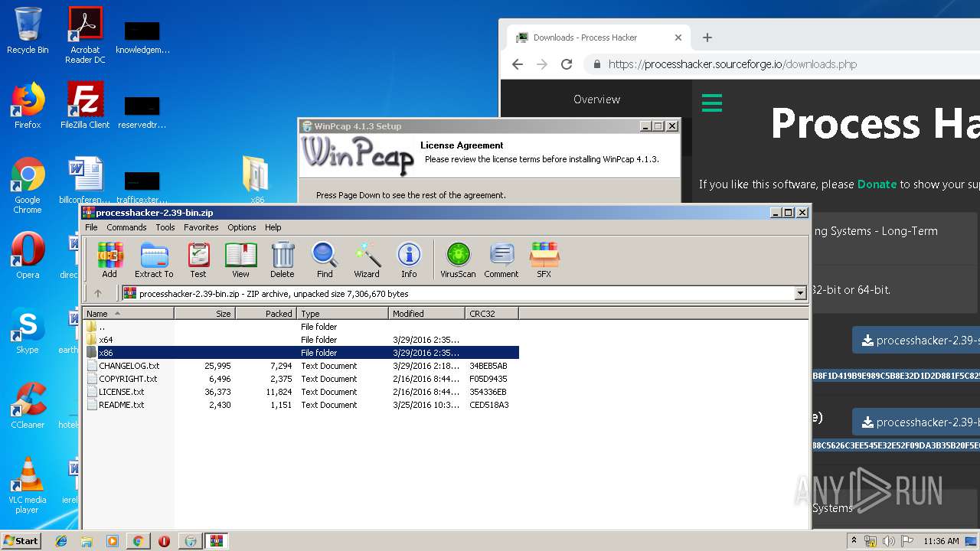This screenshot has height=551, width=980.
Task: Click the green hamburger menu icon
Action: [712, 103]
